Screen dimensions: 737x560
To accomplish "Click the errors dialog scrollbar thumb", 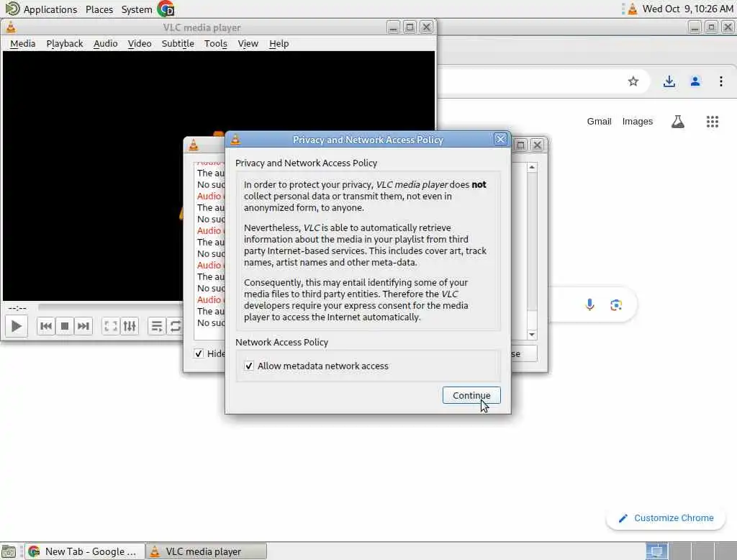I will (x=532, y=242).
